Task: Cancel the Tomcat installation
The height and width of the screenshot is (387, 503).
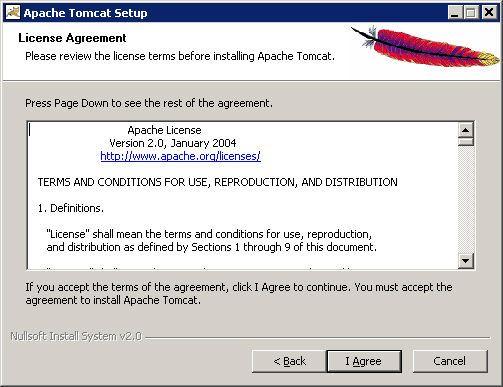Action: click(x=450, y=361)
